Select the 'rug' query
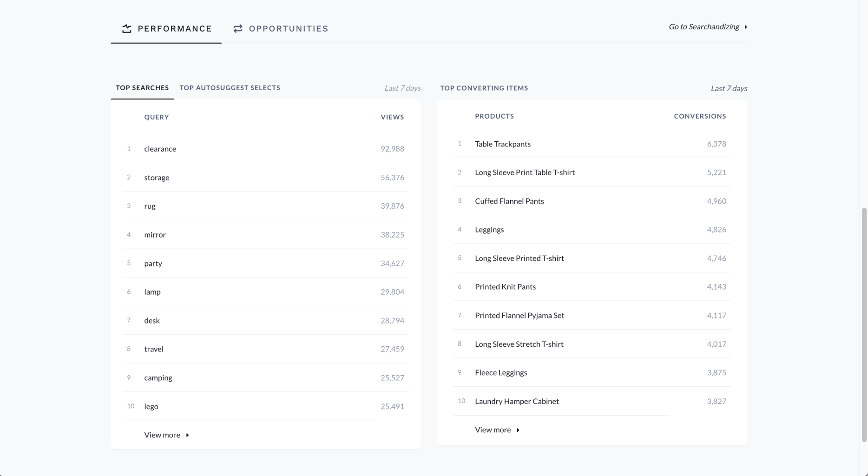The height and width of the screenshot is (476, 868). point(150,206)
